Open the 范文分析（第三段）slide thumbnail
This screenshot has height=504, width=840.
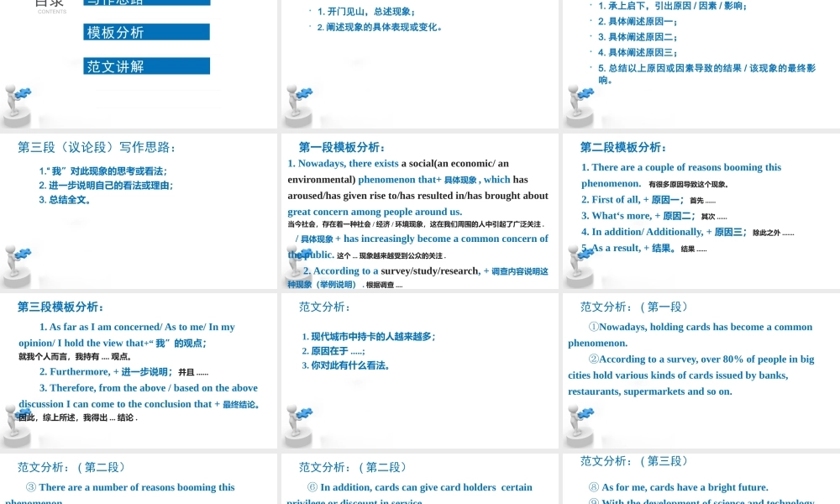701,480
